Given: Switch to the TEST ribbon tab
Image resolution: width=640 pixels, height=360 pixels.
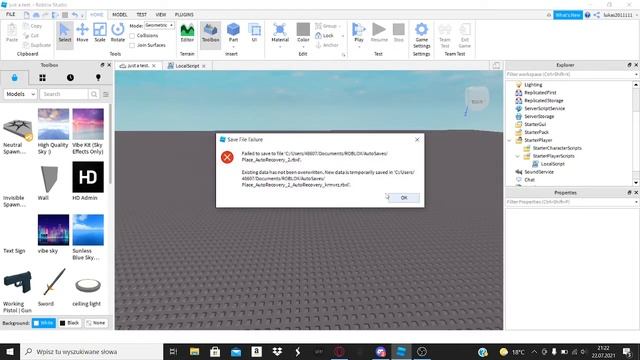Looking at the screenshot, I should tap(141, 14).
